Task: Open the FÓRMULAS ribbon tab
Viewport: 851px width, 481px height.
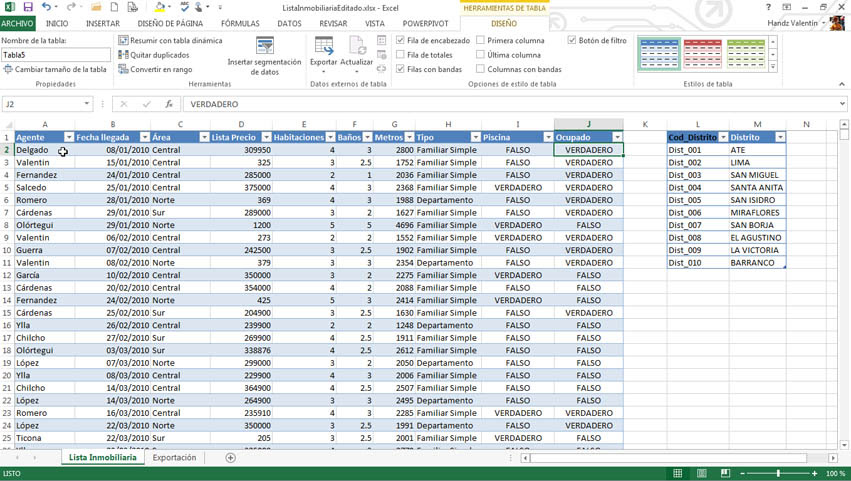Action: click(x=240, y=23)
